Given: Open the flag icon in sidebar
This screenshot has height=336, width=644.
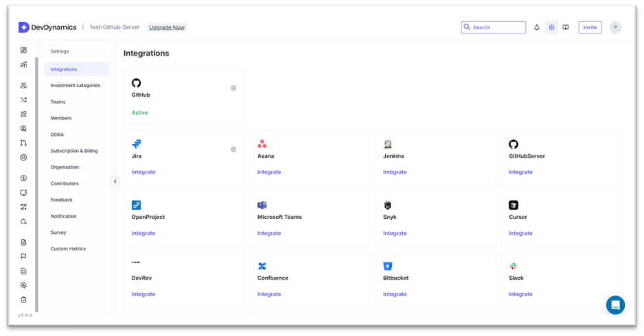Looking at the screenshot, I should (23, 256).
